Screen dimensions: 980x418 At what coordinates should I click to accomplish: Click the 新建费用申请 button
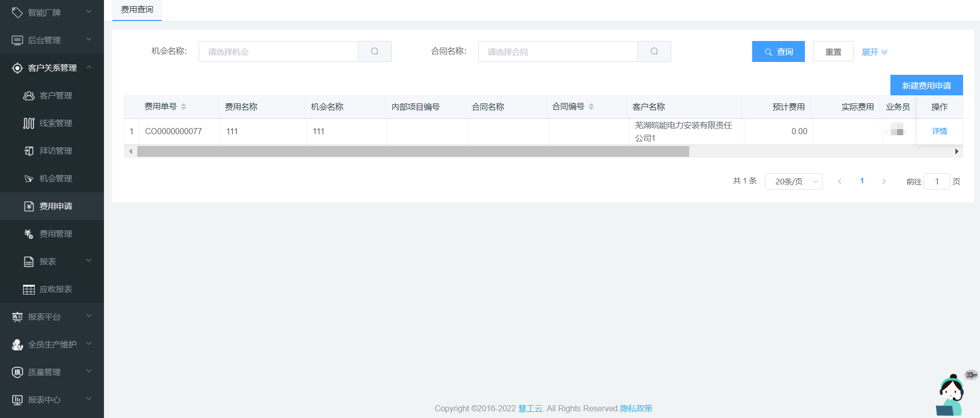926,85
